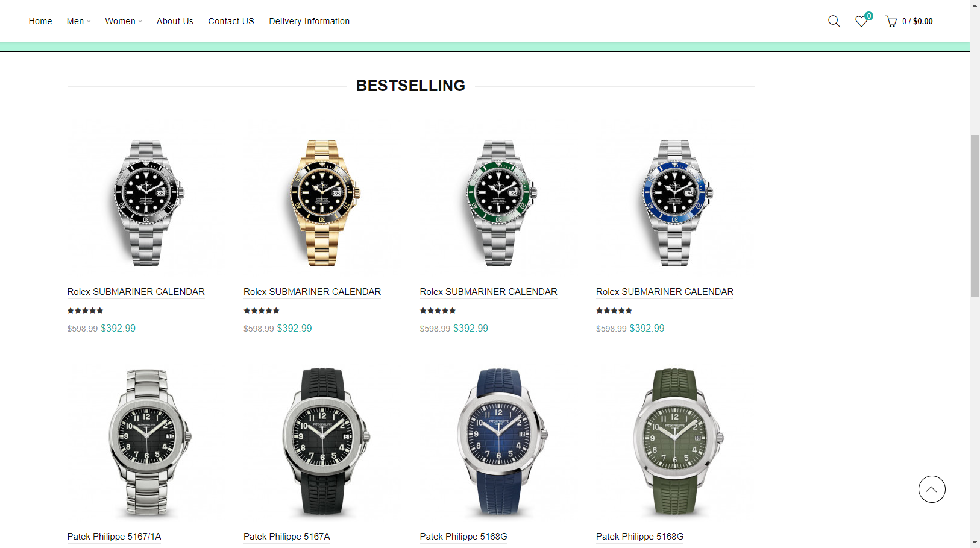View the blue Patek Philippe 5168G watch image
The height and width of the screenshot is (548, 980).
pos(498,442)
